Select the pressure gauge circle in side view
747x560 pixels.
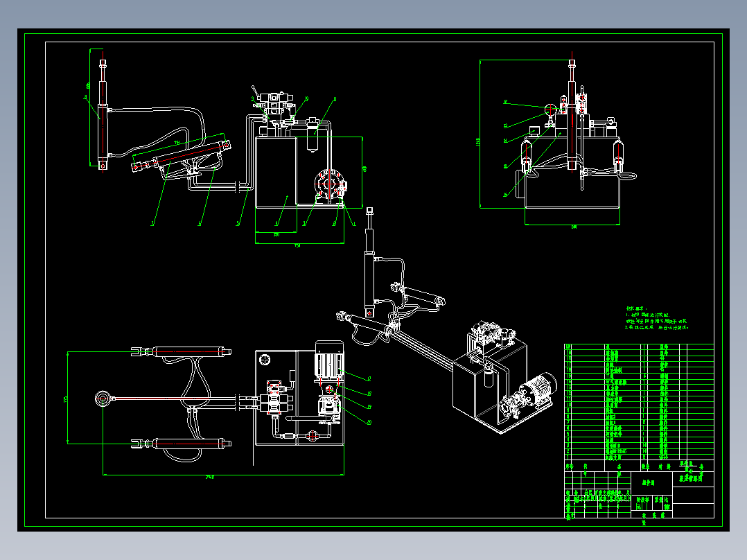(x=551, y=110)
